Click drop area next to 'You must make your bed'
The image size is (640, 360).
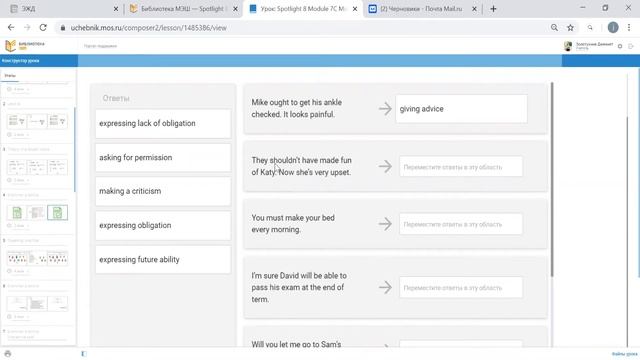(461, 224)
